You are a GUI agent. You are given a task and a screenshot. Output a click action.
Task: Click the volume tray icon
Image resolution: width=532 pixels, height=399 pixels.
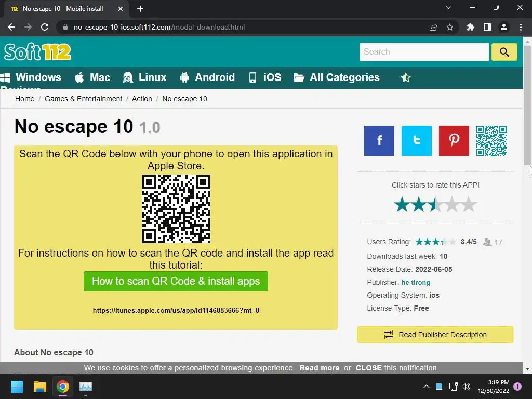point(466,387)
